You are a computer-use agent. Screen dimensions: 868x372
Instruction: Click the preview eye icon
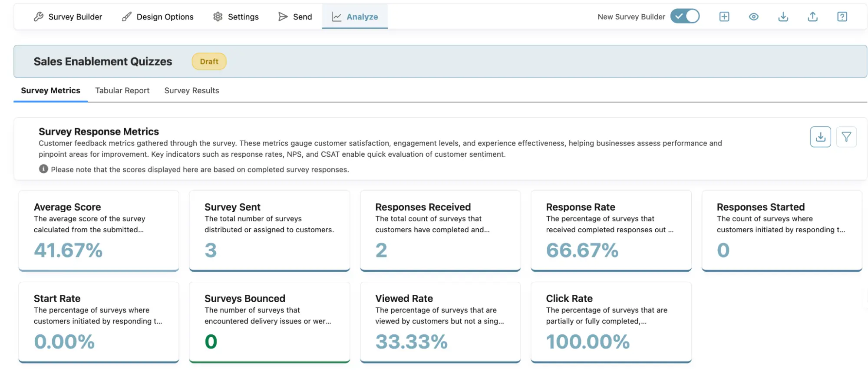(753, 17)
